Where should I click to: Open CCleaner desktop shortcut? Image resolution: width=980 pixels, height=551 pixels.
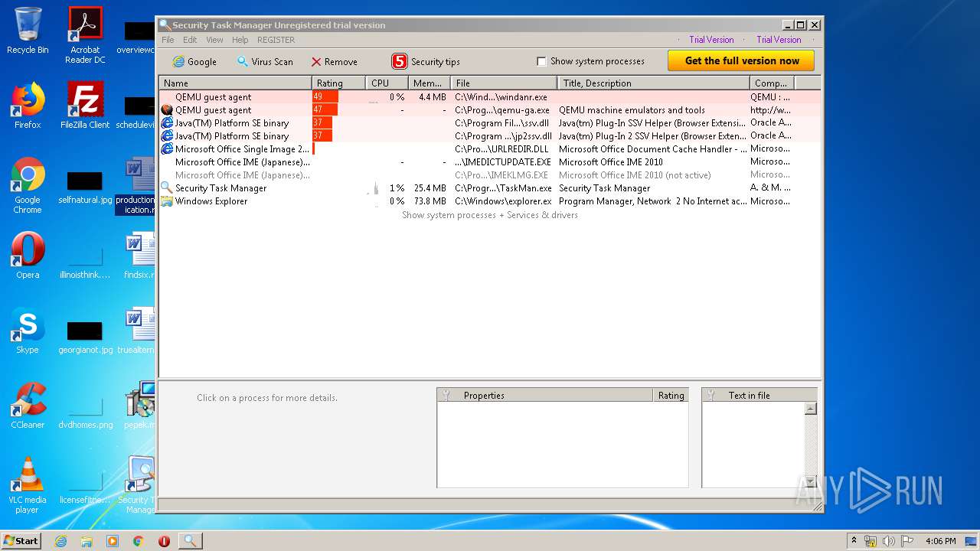click(x=28, y=406)
